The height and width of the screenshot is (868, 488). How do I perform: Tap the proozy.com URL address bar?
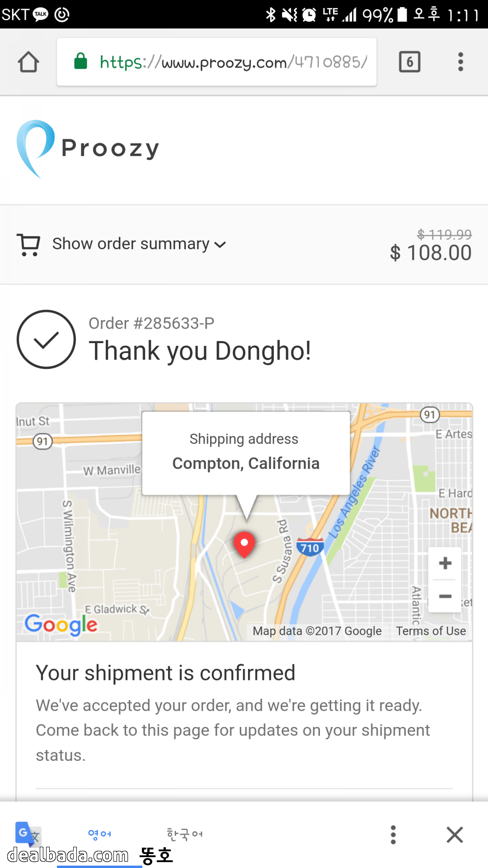233,62
